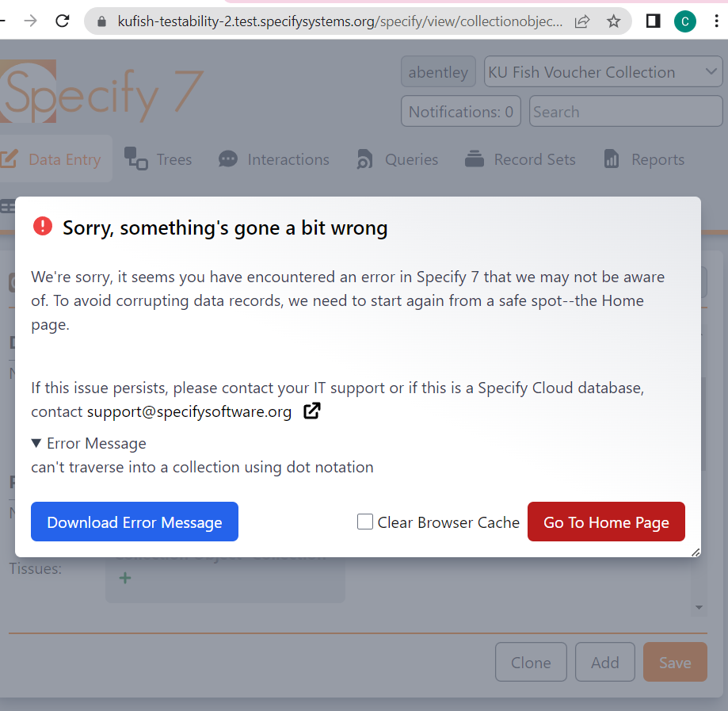Click Download Error Message
Viewport: 728px width, 711px height.
(x=134, y=522)
